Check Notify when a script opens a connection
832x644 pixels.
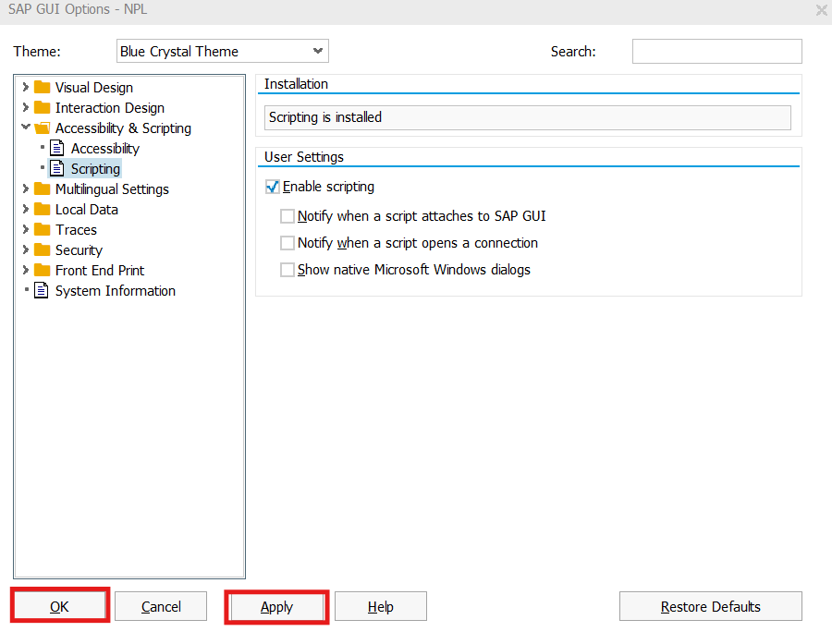click(x=288, y=243)
